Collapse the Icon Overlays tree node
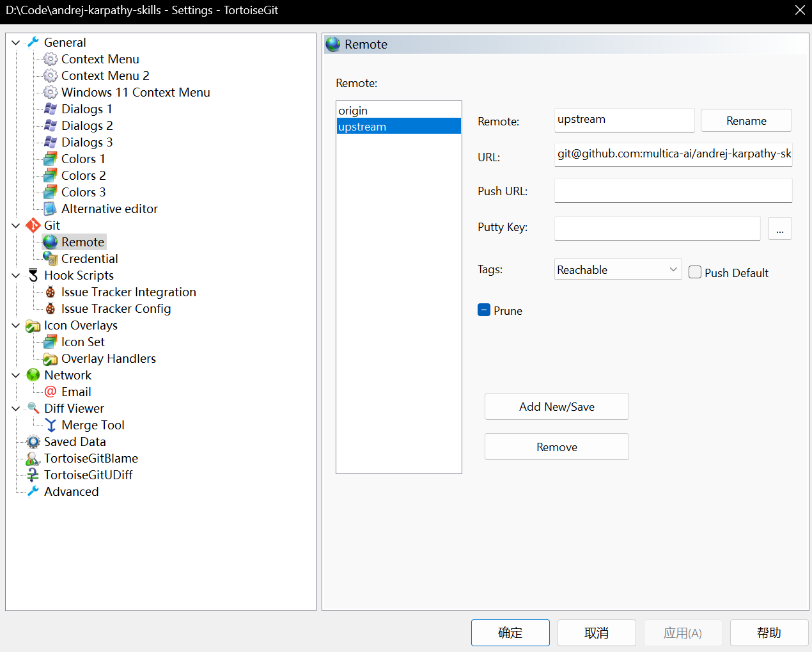 tap(16, 325)
